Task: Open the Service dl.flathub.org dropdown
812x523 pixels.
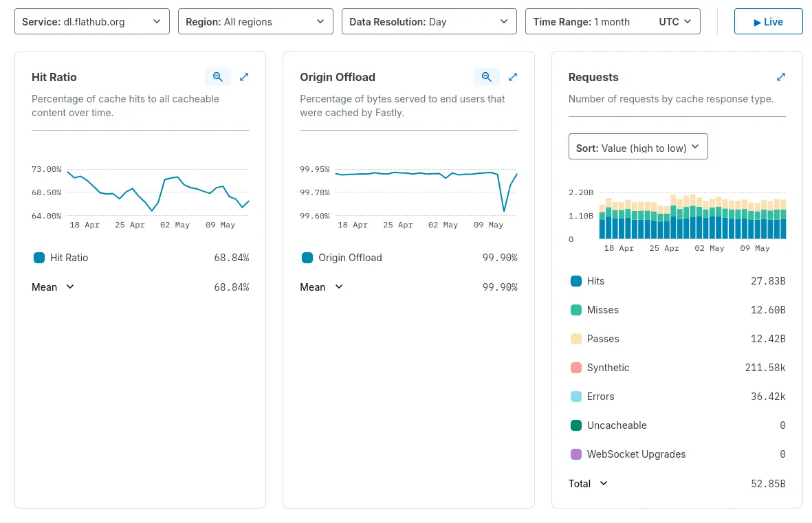Action: coord(92,21)
